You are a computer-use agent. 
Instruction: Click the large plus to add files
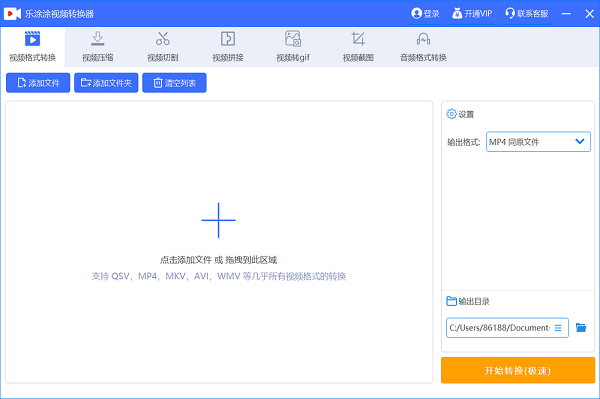pyautogui.click(x=218, y=220)
